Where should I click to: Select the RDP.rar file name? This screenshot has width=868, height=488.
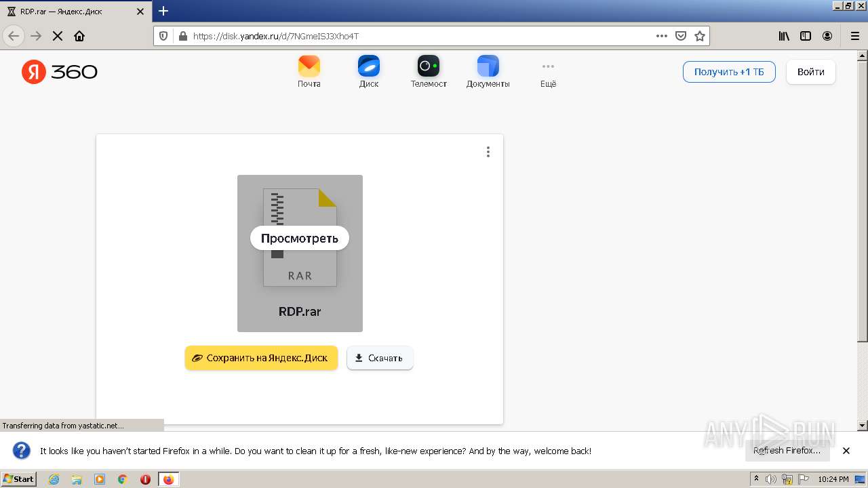(300, 312)
